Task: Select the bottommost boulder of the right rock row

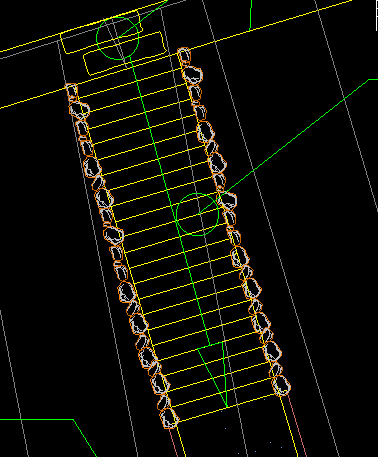Action: click(281, 385)
